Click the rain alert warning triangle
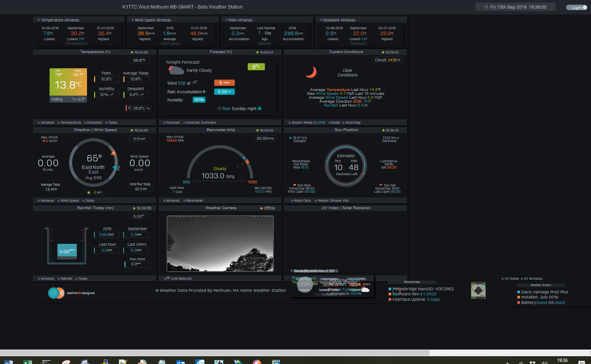Viewport: 591px width, 364px height. coord(260,108)
